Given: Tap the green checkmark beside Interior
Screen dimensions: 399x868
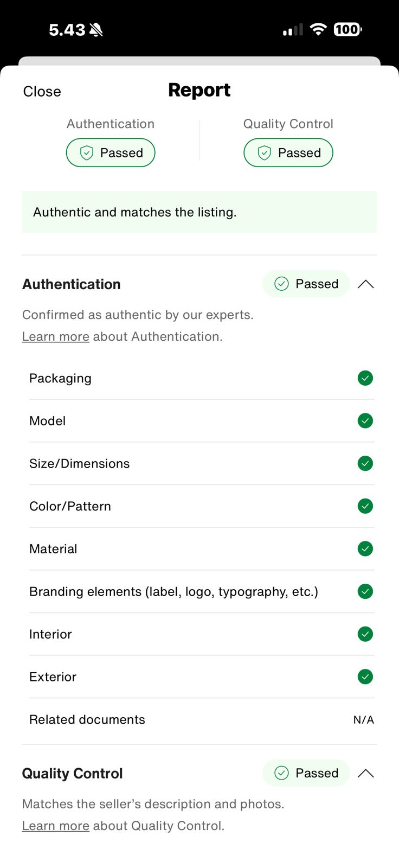Looking at the screenshot, I should click(365, 634).
